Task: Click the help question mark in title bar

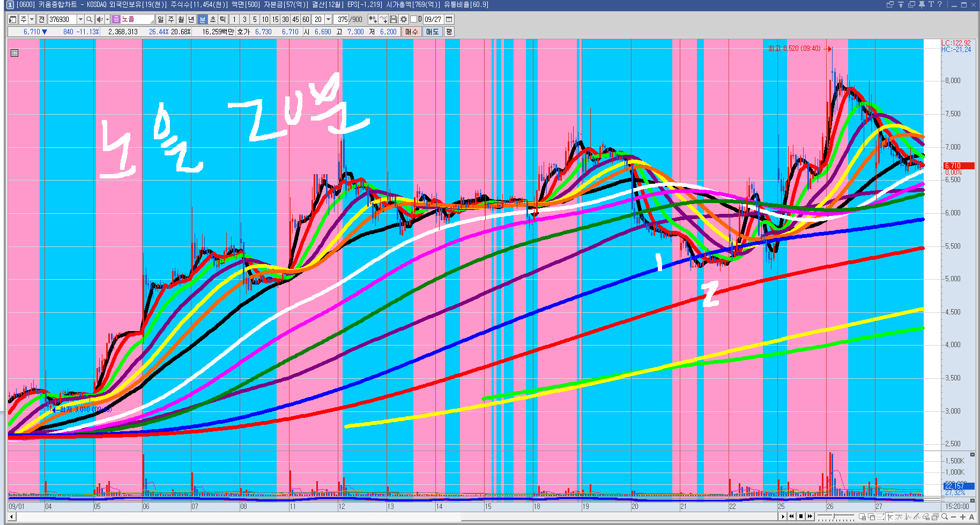Action: pos(940,4)
